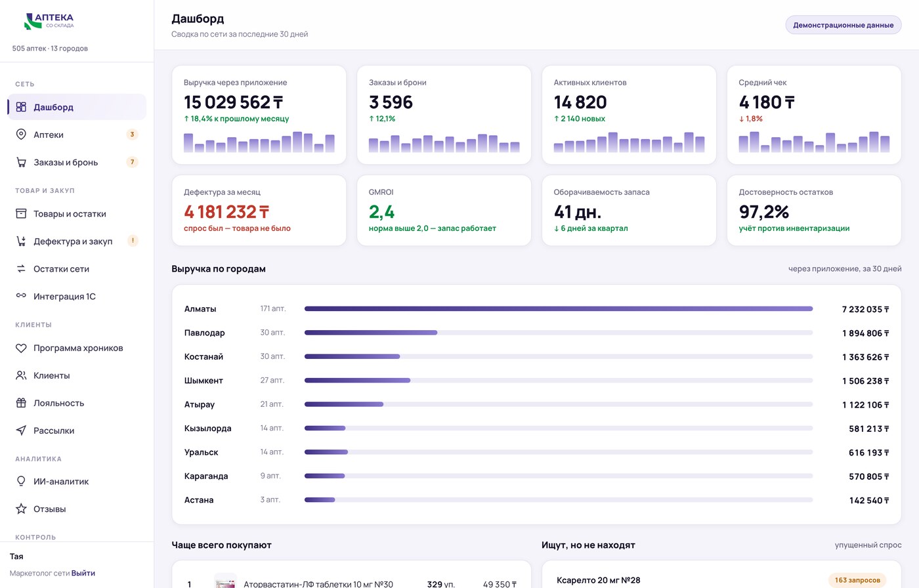
Task: Click the Остатки сети swap arrows icon
Action: click(x=21, y=269)
